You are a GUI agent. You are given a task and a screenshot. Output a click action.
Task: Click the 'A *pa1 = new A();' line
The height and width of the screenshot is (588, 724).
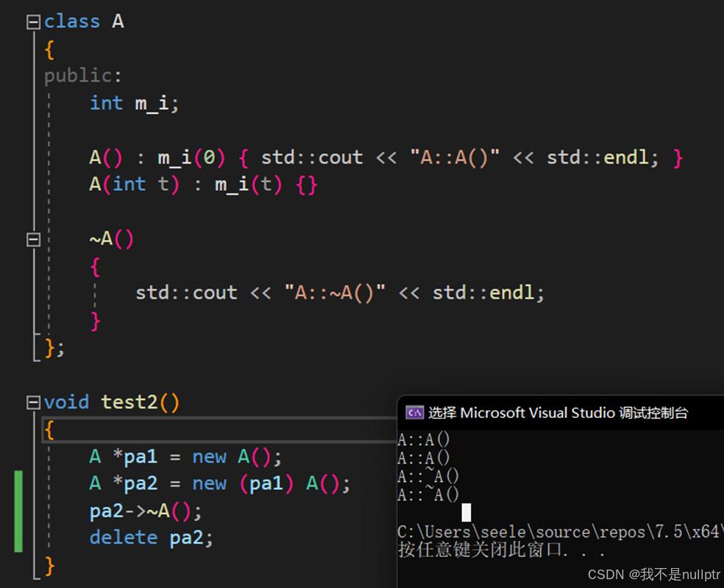(x=185, y=457)
